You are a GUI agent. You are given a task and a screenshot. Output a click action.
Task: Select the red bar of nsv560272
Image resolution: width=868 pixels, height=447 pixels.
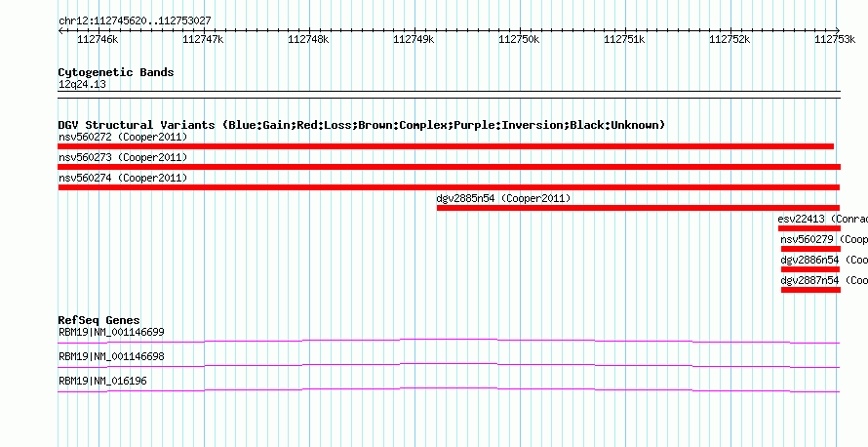tap(446, 146)
